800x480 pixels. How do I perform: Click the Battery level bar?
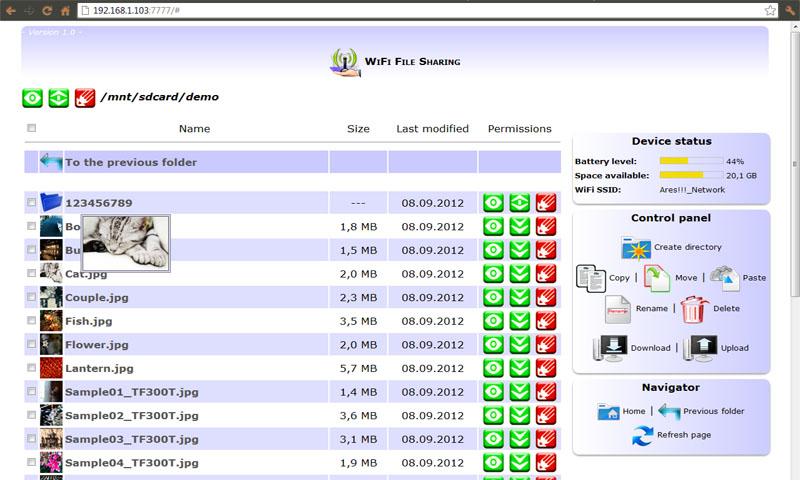click(x=690, y=161)
